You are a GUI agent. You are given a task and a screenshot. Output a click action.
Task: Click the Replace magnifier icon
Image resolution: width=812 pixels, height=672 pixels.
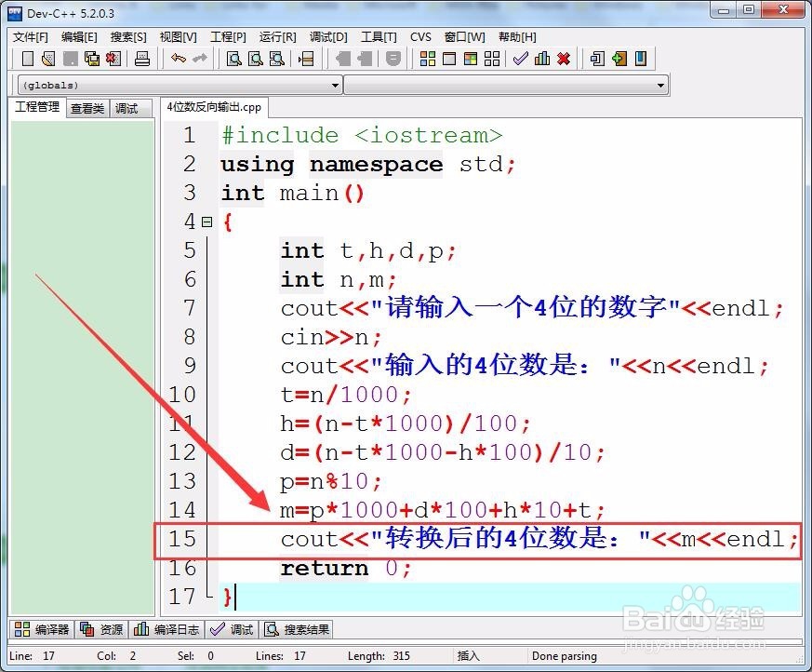tap(255, 59)
